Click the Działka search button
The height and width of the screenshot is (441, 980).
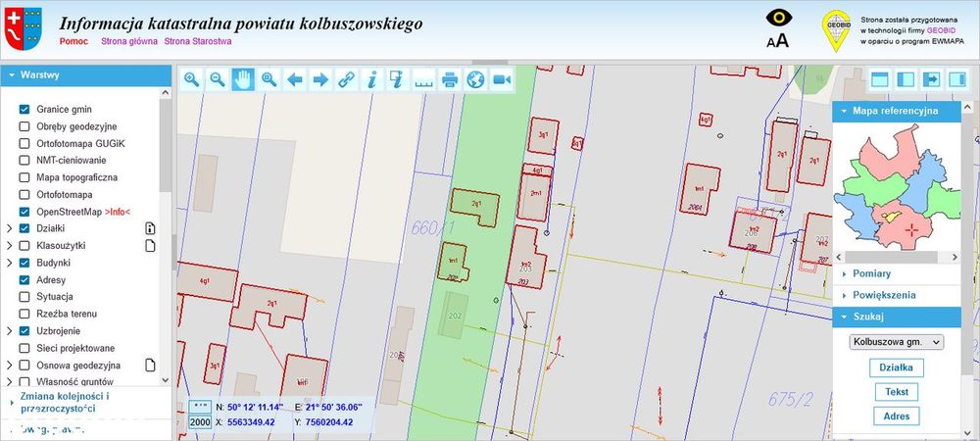pyautogui.click(x=897, y=367)
